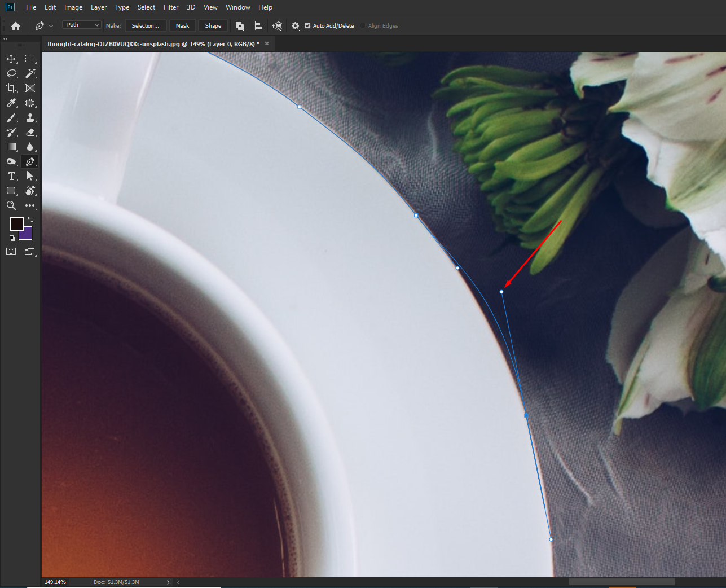Open the Select menu
The height and width of the screenshot is (588, 726).
146,7
